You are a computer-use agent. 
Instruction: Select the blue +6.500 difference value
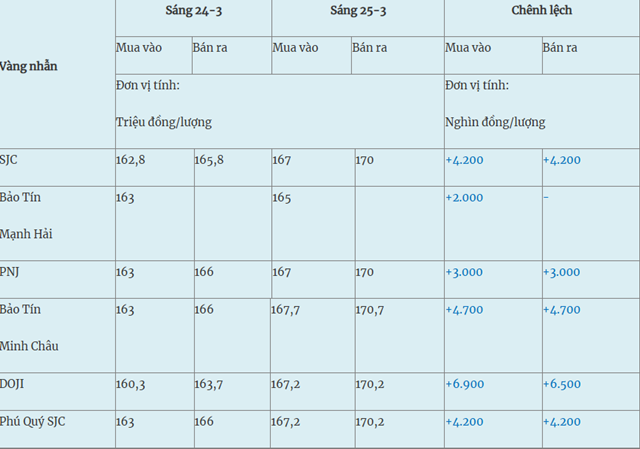pos(562,384)
